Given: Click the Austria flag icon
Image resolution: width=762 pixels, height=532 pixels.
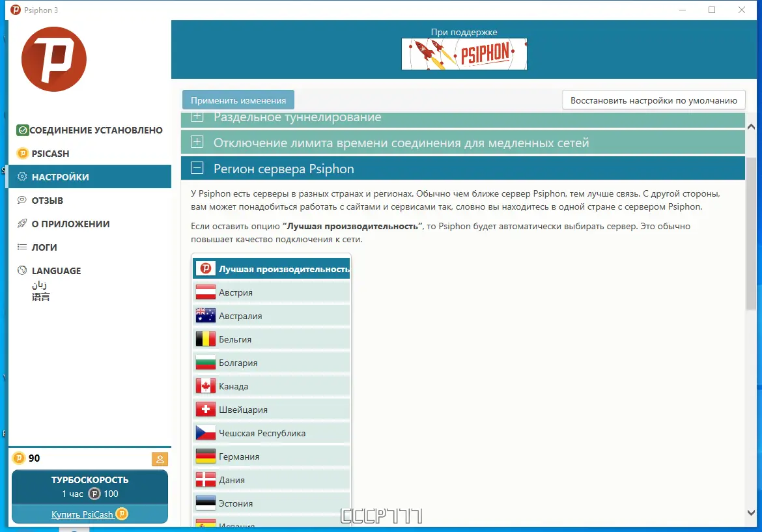Looking at the screenshot, I should [206, 292].
